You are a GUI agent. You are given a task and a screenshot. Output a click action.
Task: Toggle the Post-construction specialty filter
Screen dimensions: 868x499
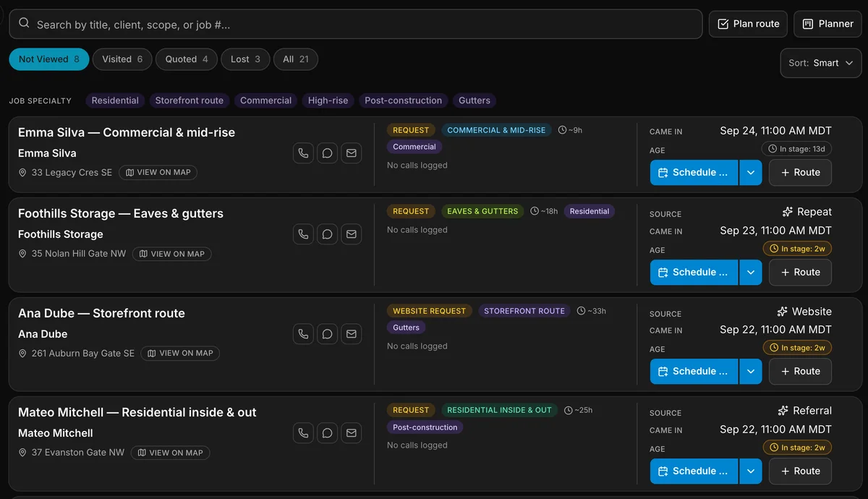tap(403, 101)
